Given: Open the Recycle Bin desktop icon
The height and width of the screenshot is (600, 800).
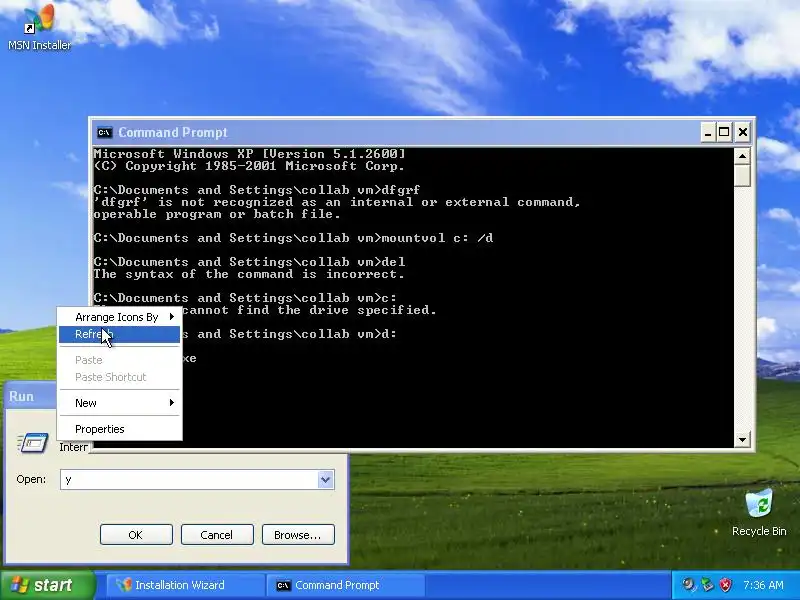Looking at the screenshot, I should tap(759, 512).
